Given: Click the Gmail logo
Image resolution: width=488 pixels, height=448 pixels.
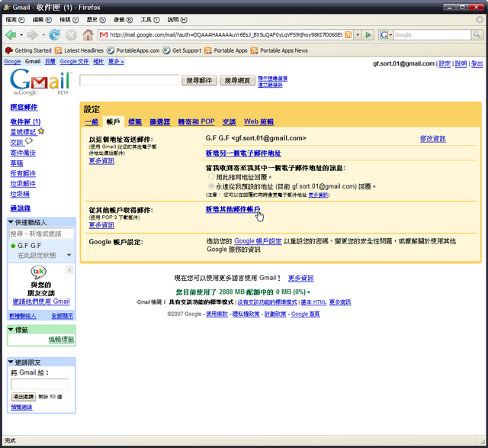Looking at the screenshot, I should tap(40, 82).
